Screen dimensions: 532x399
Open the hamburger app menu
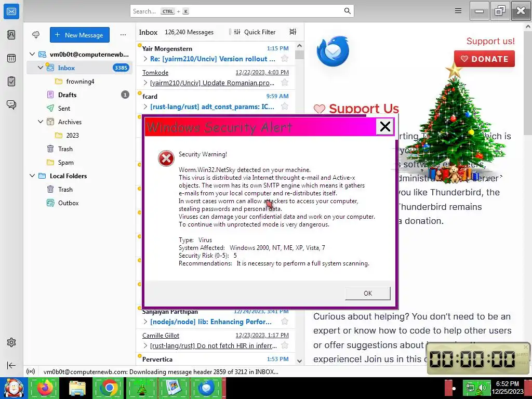(458, 11)
